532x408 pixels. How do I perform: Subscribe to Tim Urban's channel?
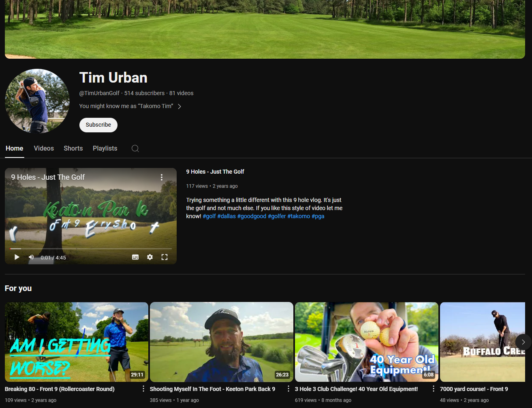[x=98, y=125]
